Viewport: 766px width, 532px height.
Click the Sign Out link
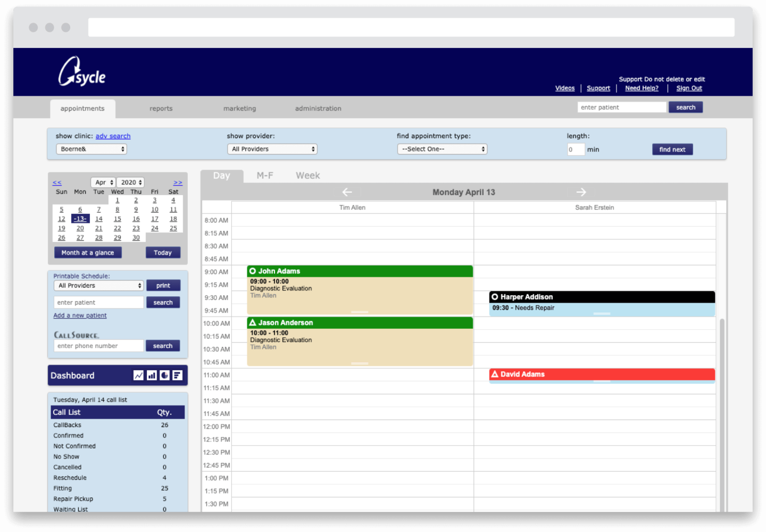689,88
